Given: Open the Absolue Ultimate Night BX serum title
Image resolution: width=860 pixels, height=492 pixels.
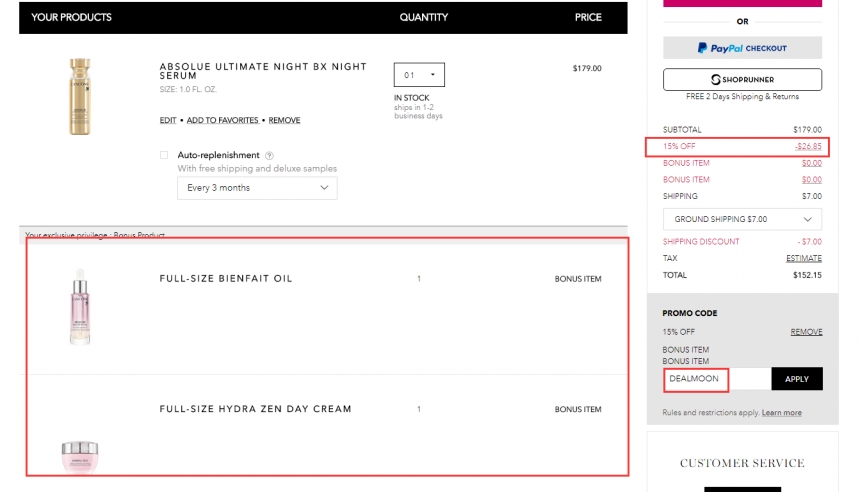Looking at the screenshot, I should tap(263, 71).
